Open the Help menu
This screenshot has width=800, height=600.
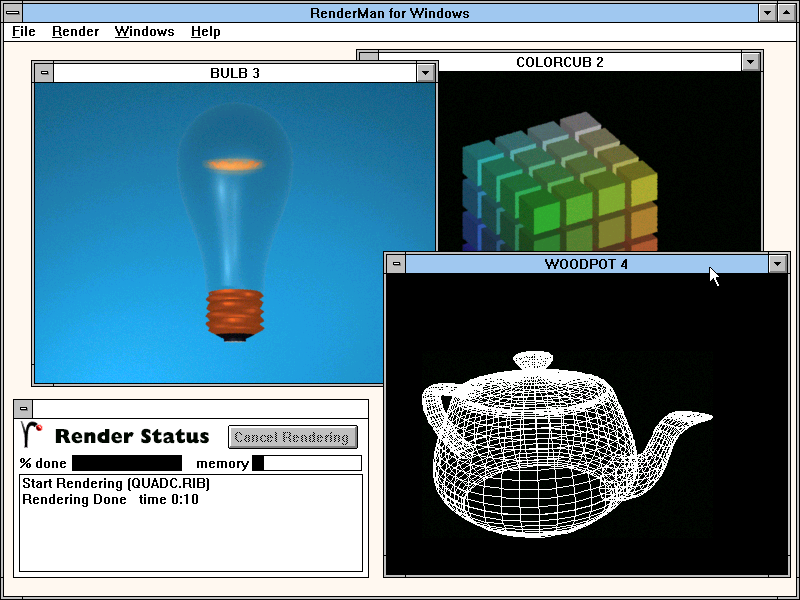click(x=206, y=32)
